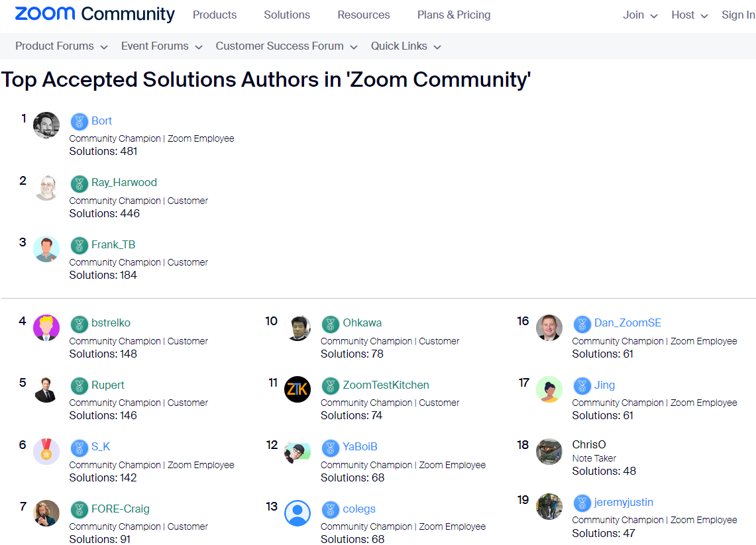The width and height of the screenshot is (756, 545).
Task: Open Bort's profile name link
Action: coord(102,121)
